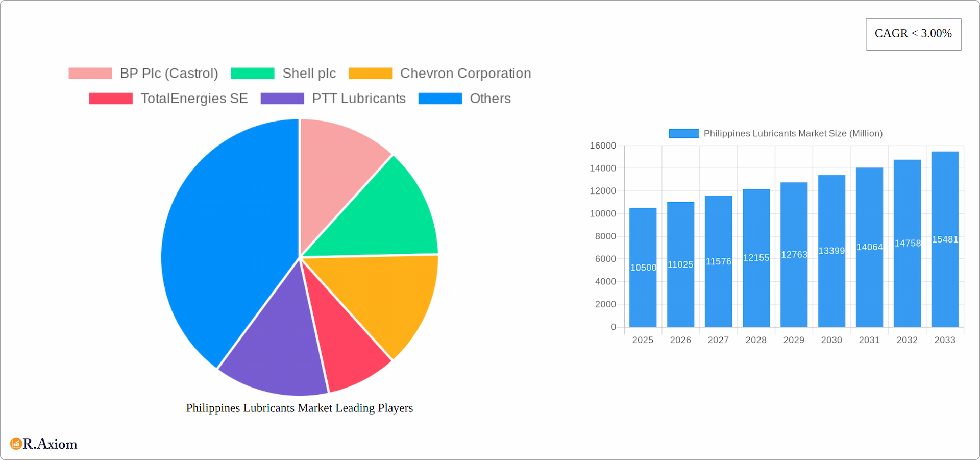Open the BP Plc (Castrol) legend label

pos(168,73)
